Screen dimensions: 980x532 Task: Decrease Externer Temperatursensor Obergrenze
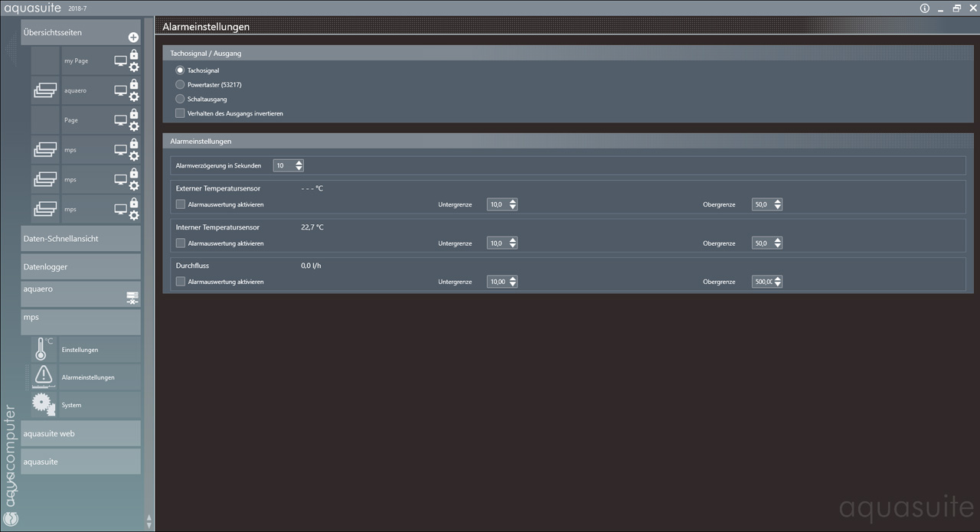[x=778, y=207]
